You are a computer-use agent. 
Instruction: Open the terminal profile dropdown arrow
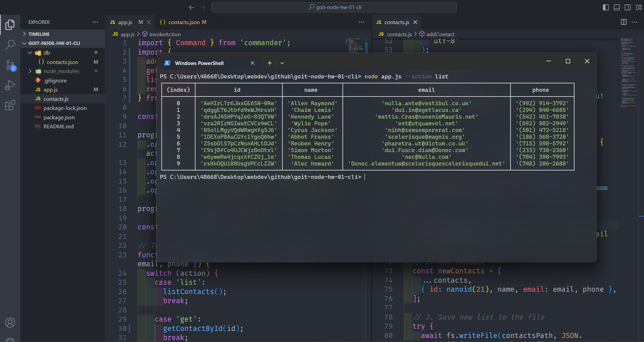pyautogui.click(x=282, y=63)
